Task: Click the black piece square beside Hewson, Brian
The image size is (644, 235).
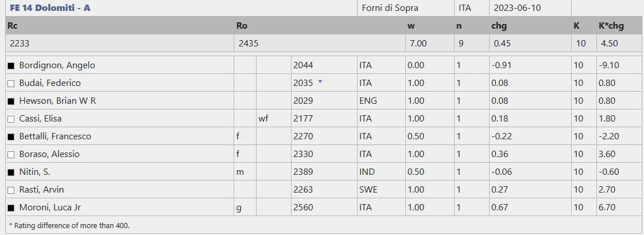Action: click(11, 101)
